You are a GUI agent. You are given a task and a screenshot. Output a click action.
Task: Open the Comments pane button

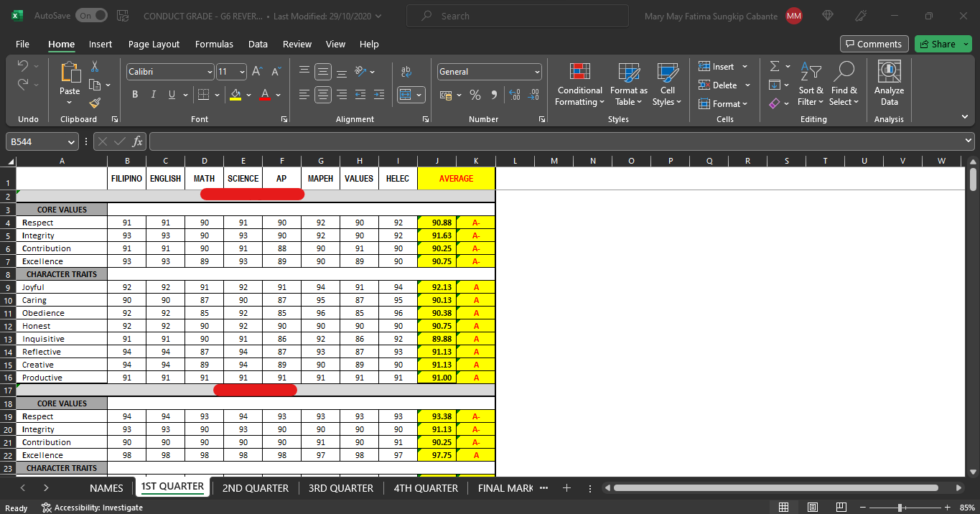(874, 44)
